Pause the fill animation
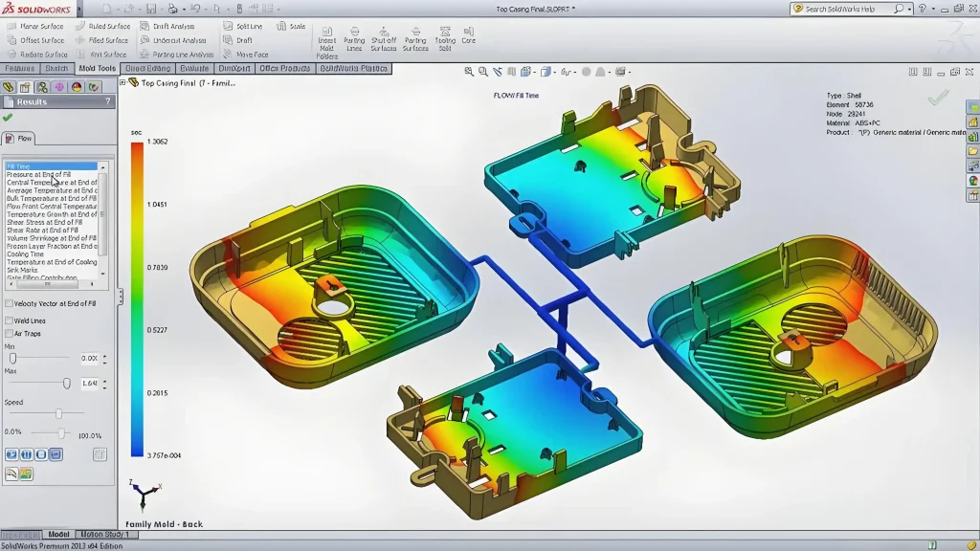The width and height of the screenshot is (980, 551). click(x=26, y=454)
